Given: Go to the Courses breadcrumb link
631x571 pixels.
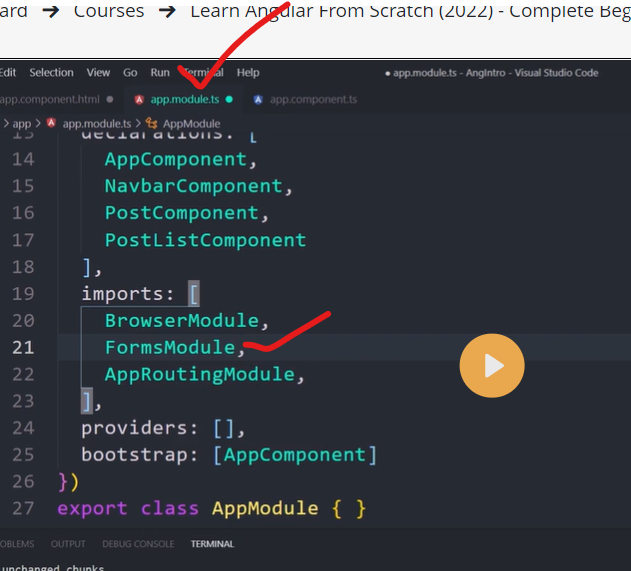Looking at the screenshot, I should pyautogui.click(x=109, y=12).
